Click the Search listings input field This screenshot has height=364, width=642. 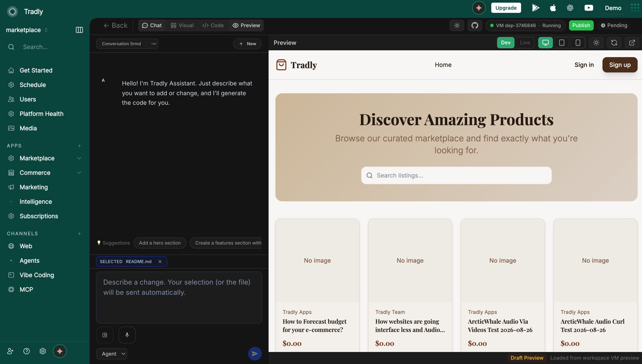pos(456,175)
